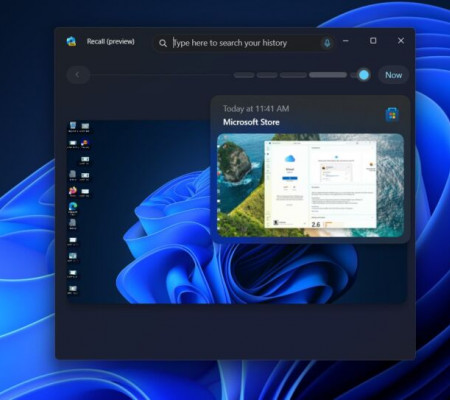Open the Microsoft Store icon on snapshot card
Image resolution: width=450 pixels, height=400 pixels.
[x=392, y=115]
